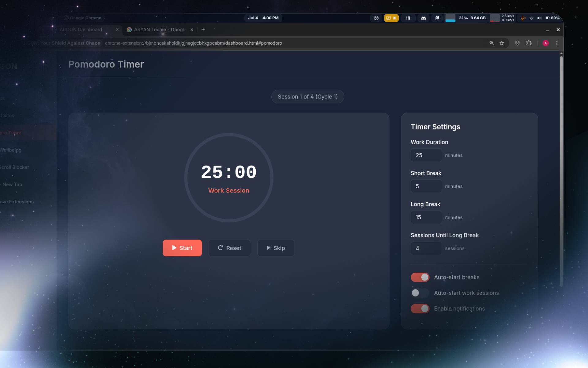The width and height of the screenshot is (588, 368).
Task: Click the Pomodoro Timer page heading
Action: click(106, 64)
